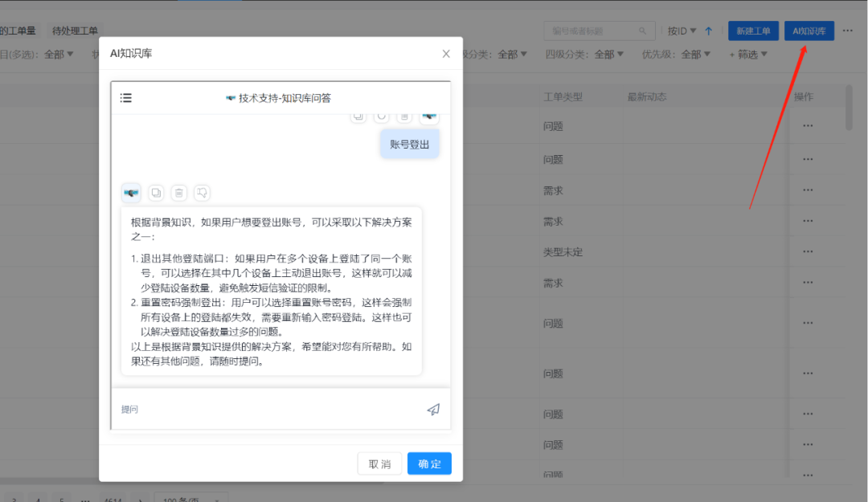868x502 pixels.
Task: Click the 类型未定 cell in the table
Action: click(x=563, y=252)
